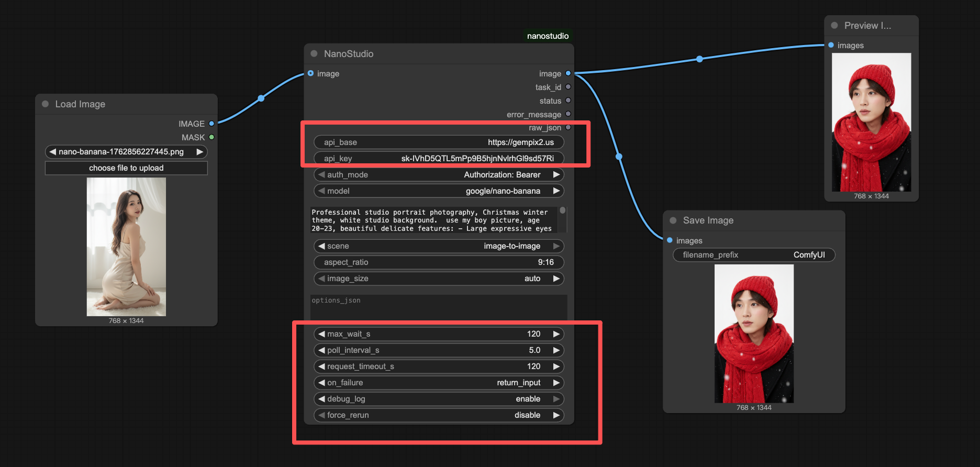The height and width of the screenshot is (467, 980).
Task: Click the api_key field
Action: point(439,159)
